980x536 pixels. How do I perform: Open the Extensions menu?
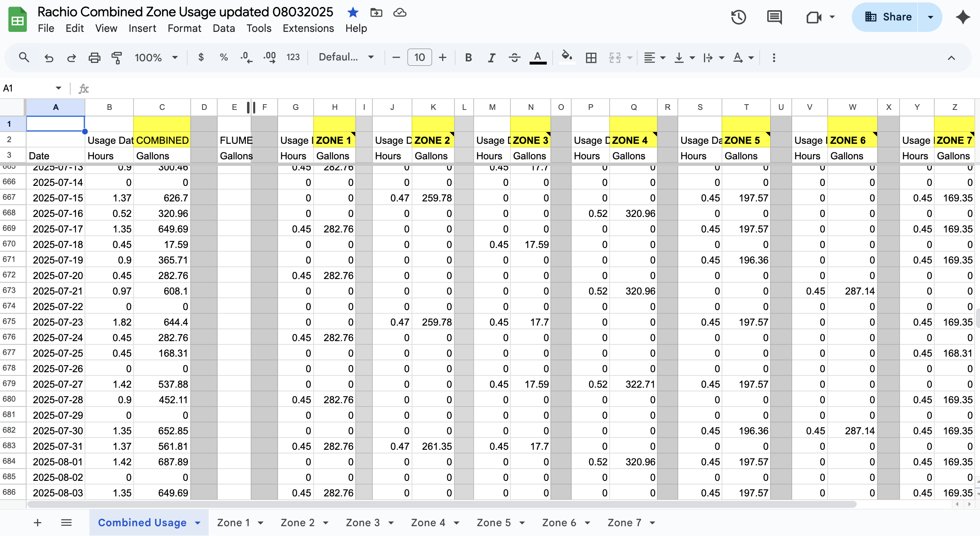click(308, 28)
